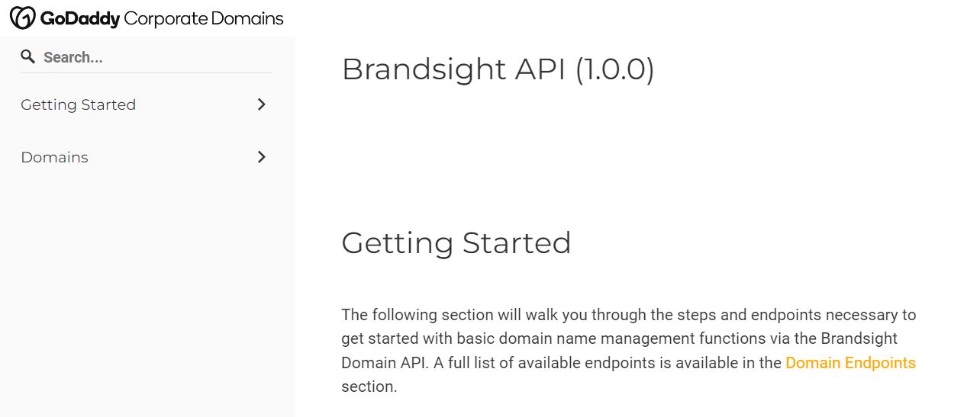Click the GoDaddy wordmark in header
This screenshot has width=980, height=417.
point(79,18)
